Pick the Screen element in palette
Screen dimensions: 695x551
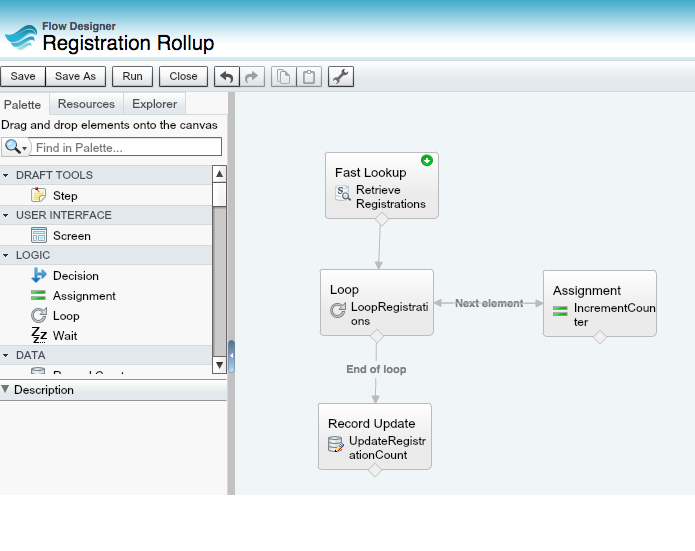(39, 236)
